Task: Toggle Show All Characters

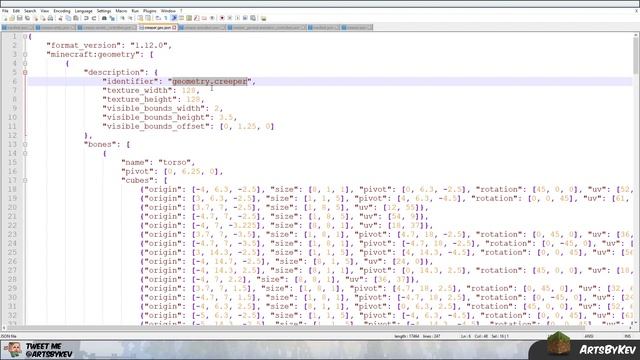Action: click(x=166, y=18)
